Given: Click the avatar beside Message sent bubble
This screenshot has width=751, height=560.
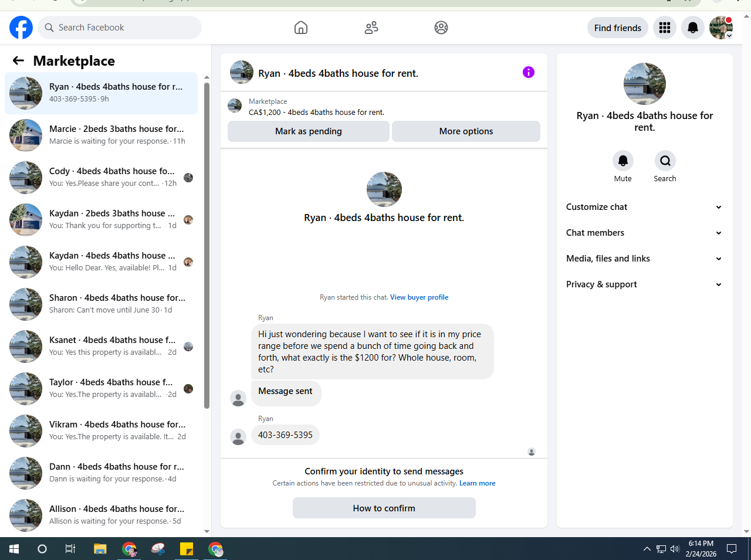Looking at the screenshot, I should coord(238,399).
